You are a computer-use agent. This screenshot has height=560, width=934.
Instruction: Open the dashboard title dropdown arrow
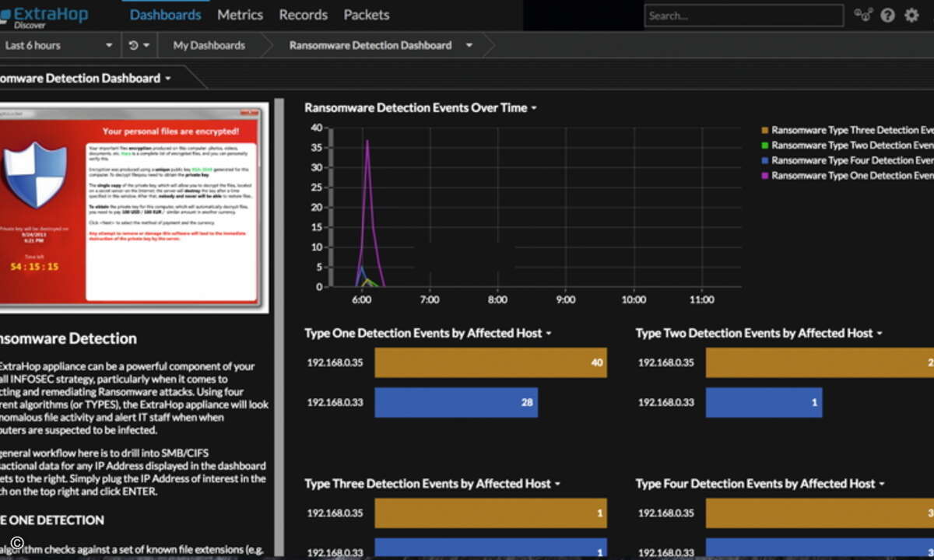coord(167,79)
